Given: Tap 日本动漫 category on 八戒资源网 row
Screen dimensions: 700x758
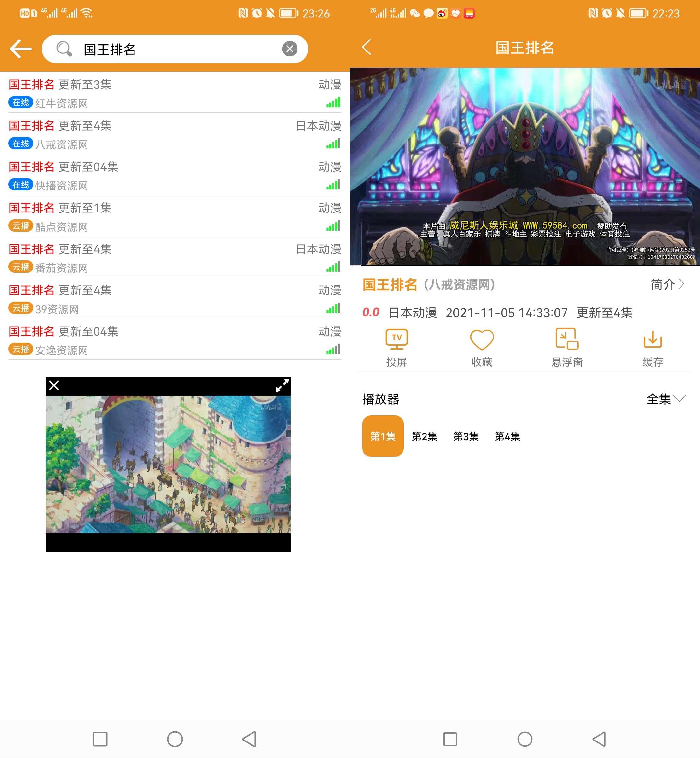Looking at the screenshot, I should [x=319, y=126].
